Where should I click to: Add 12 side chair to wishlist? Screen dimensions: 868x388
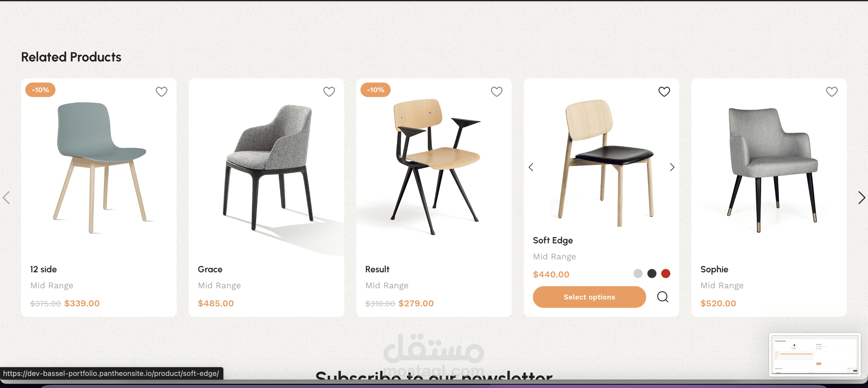click(162, 91)
